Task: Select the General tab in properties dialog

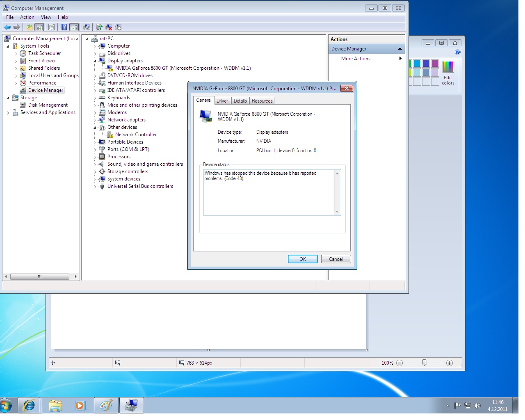Action: 204,100
